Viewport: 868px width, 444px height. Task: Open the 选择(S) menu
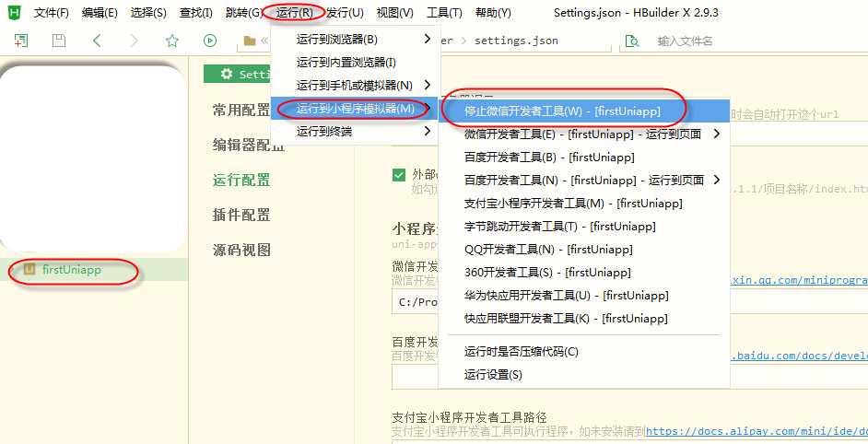148,13
